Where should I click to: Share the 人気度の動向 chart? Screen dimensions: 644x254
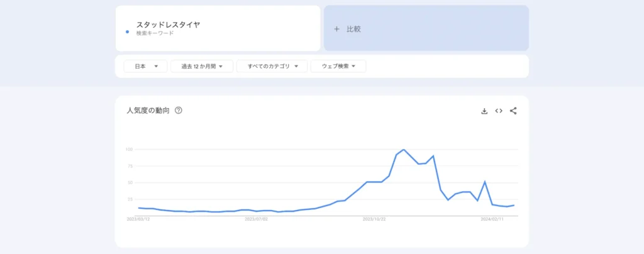pyautogui.click(x=513, y=111)
